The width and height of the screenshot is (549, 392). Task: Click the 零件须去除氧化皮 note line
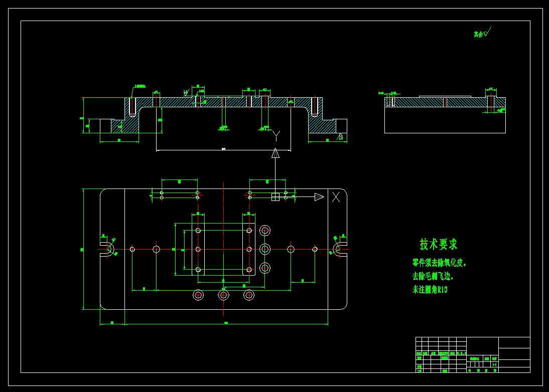439,263
